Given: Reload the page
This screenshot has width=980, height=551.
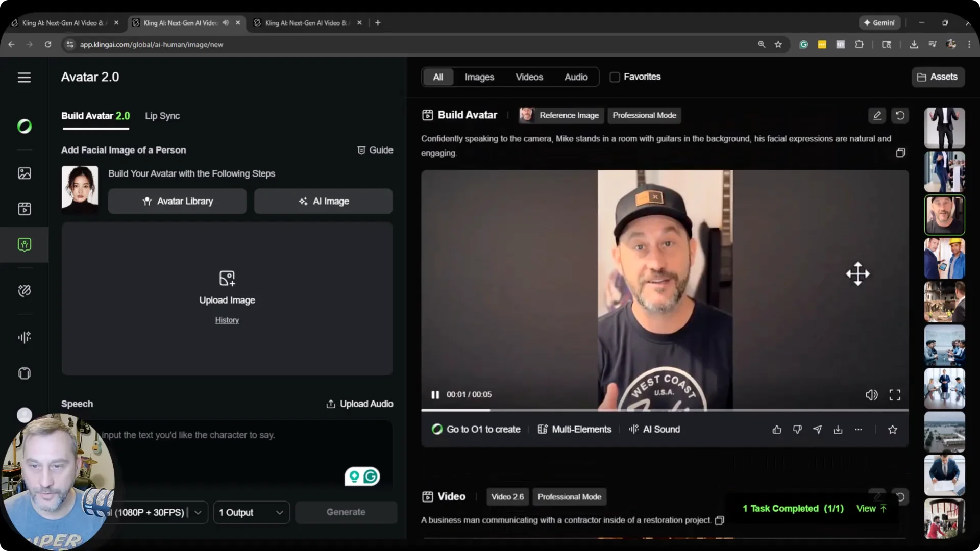Looking at the screenshot, I should click(47, 44).
